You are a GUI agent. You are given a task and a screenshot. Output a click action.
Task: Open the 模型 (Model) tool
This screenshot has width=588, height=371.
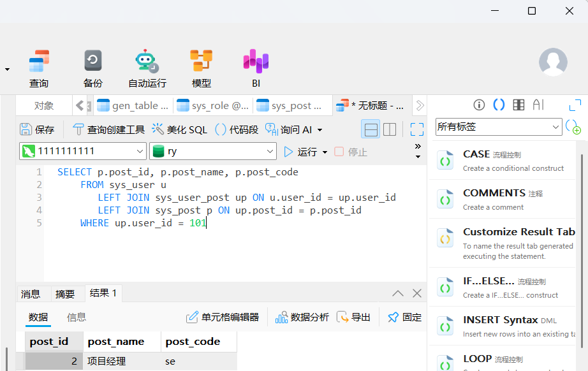point(202,69)
